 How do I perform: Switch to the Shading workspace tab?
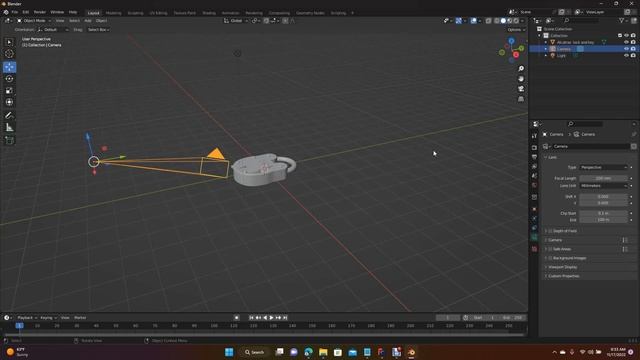209,13
